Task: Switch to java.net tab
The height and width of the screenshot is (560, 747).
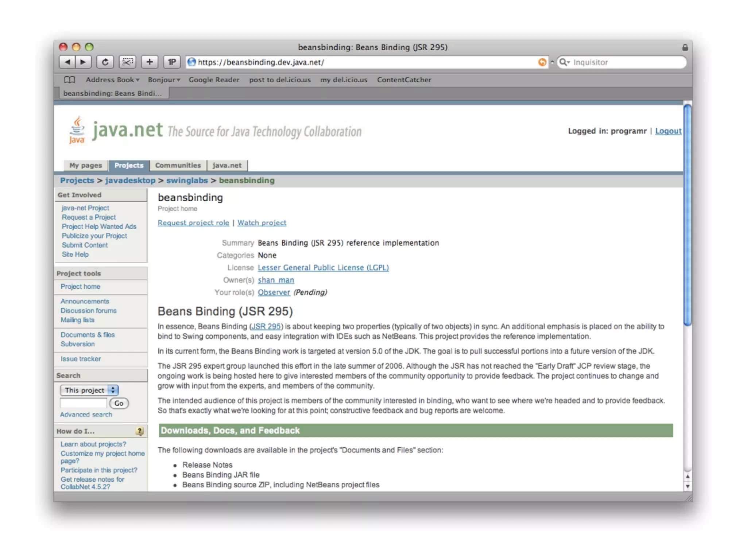Action: (x=227, y=166)
